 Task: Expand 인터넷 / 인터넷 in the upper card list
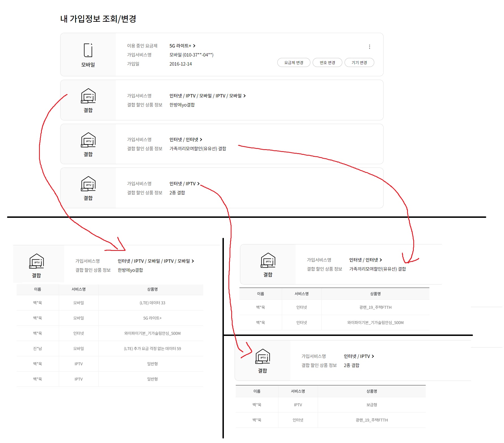(x=186, y=140)
